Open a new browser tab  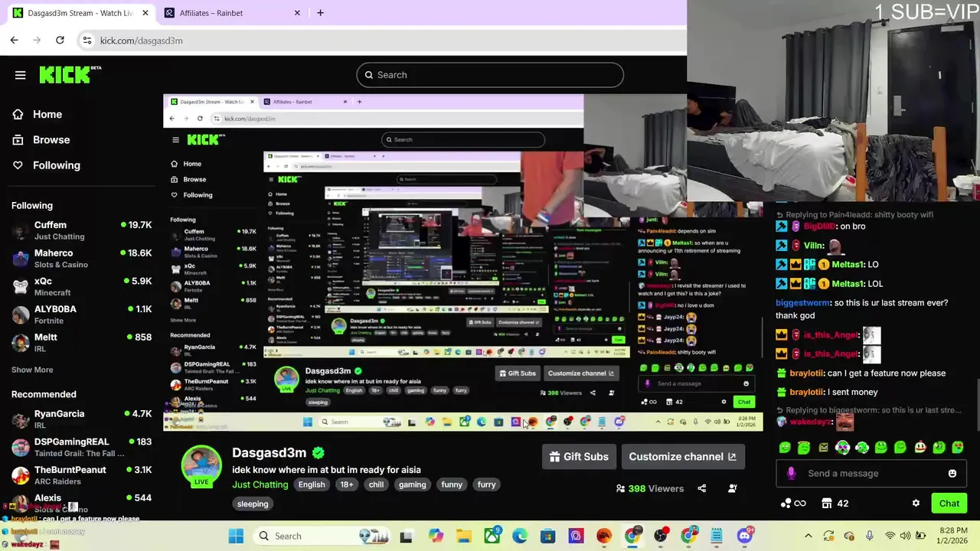click(320, 13)
